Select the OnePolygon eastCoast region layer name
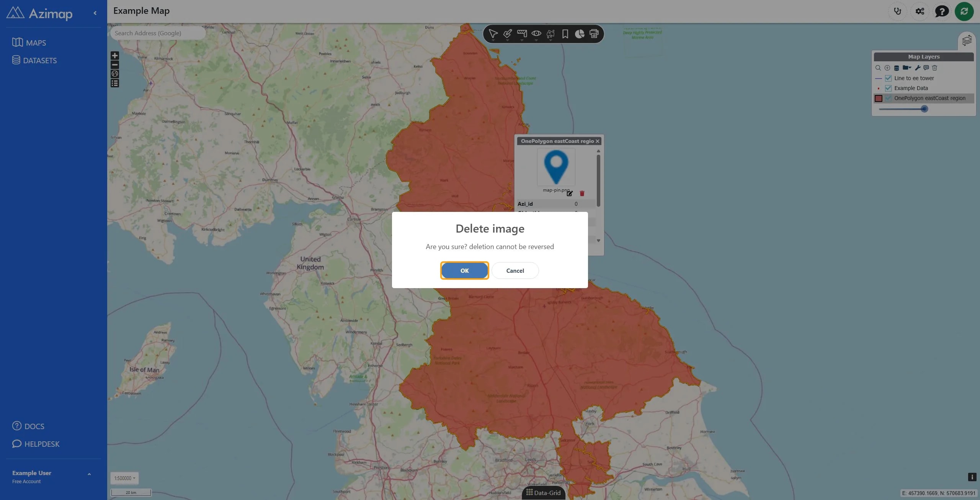The image size is (980, 500). [930, 98]
